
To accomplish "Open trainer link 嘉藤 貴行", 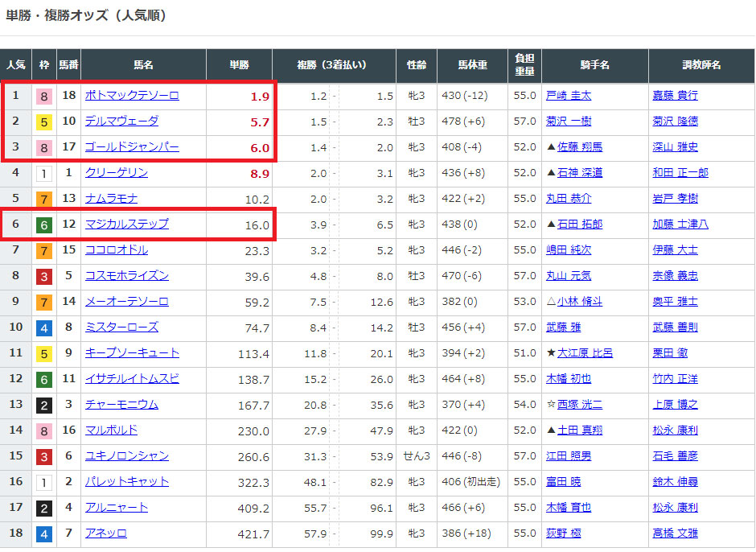I will (x=675, y=96).
